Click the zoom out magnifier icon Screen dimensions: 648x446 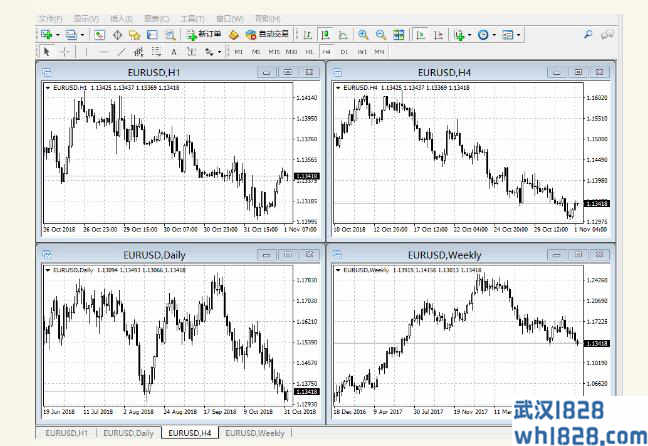point(381,34)
